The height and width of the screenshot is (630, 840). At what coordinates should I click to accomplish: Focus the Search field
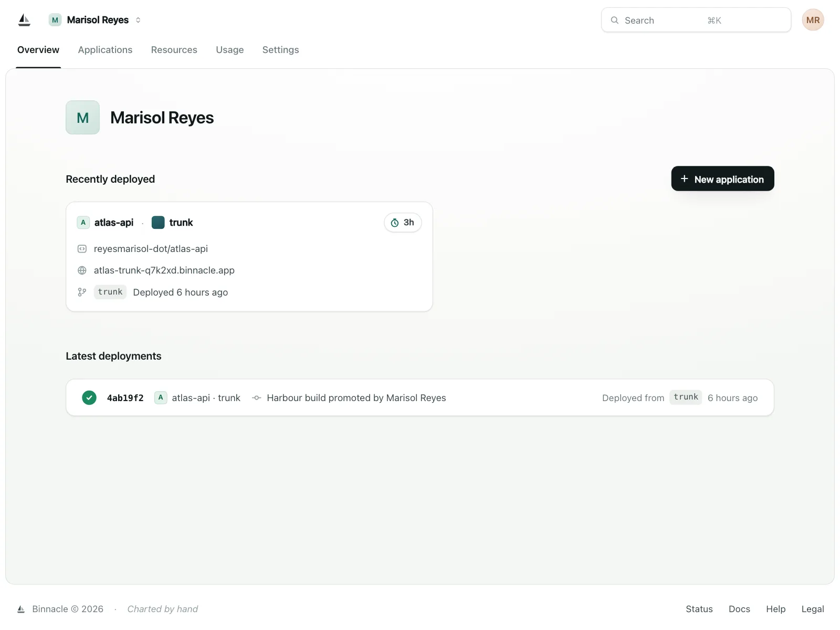coord(696,20)
